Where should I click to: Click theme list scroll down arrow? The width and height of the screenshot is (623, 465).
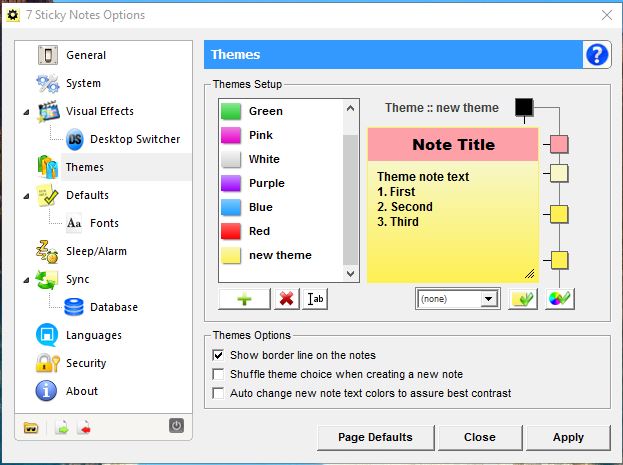coord(350,273)
